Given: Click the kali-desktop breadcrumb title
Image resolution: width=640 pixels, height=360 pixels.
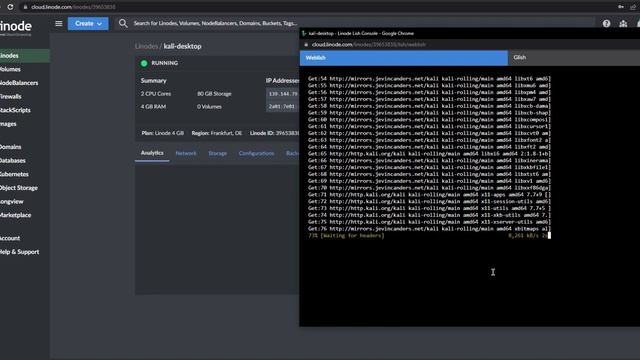Looking at the screenshot, I should point(182,47).
